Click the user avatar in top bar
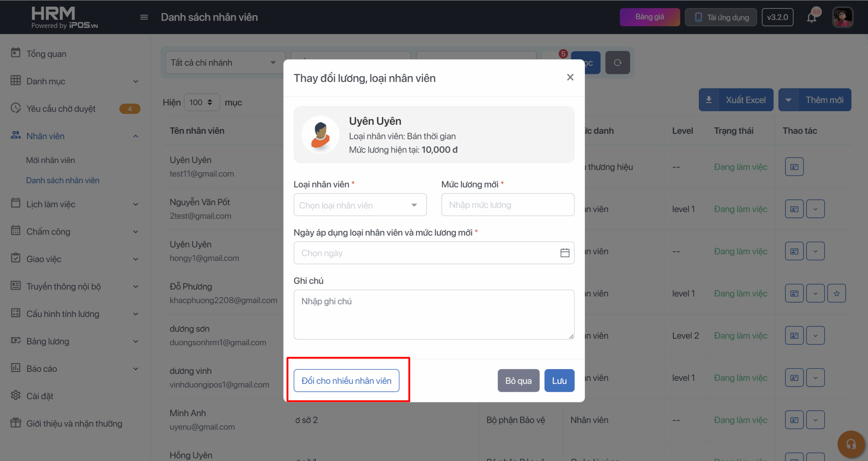 pos(842,17)
